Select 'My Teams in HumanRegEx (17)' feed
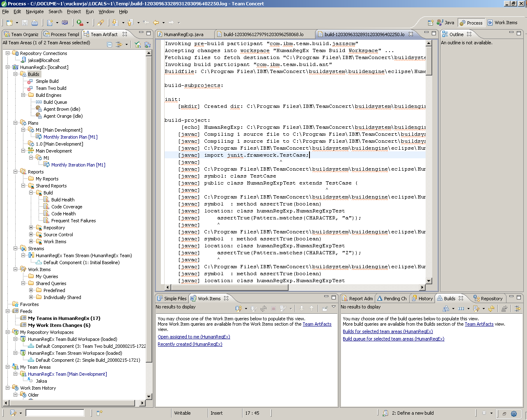 click(x=64, y=318)
